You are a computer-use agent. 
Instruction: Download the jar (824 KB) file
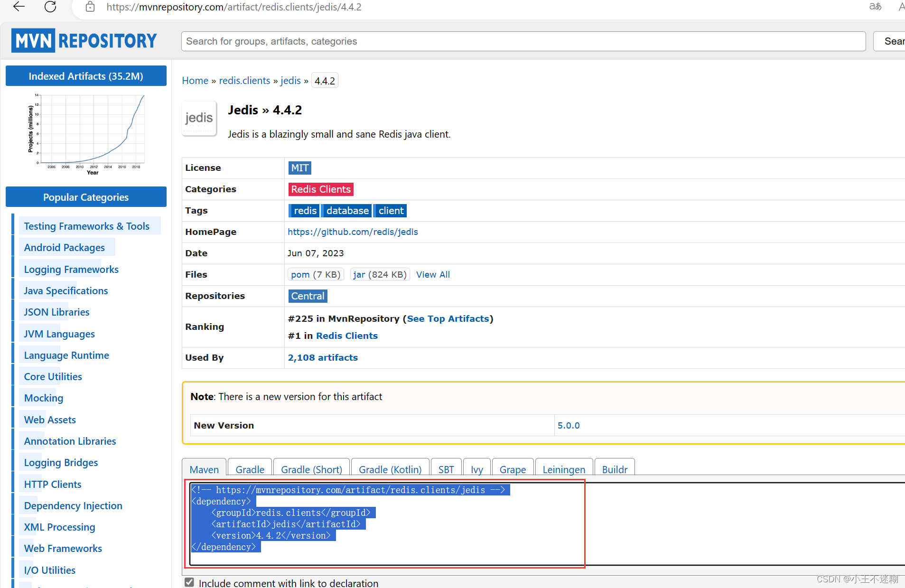[380, 274]
